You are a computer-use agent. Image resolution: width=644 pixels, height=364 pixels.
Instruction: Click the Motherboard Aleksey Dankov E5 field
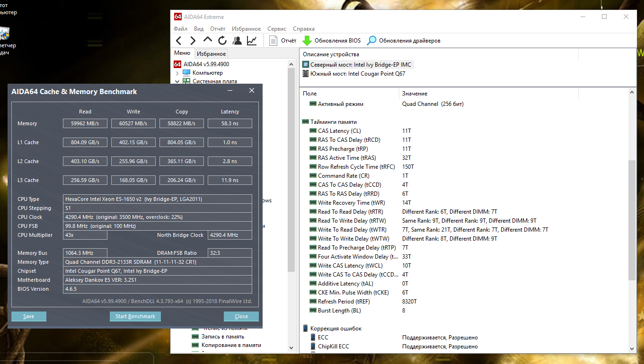158,280
